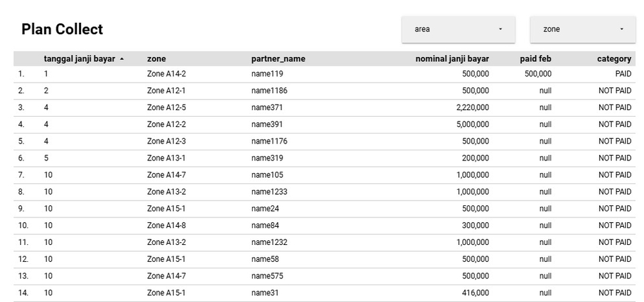The width and height of the screenshot is (644, 302).
Task: Sort by tanggal janji bayar column header
Action: [x=79, y=59]
